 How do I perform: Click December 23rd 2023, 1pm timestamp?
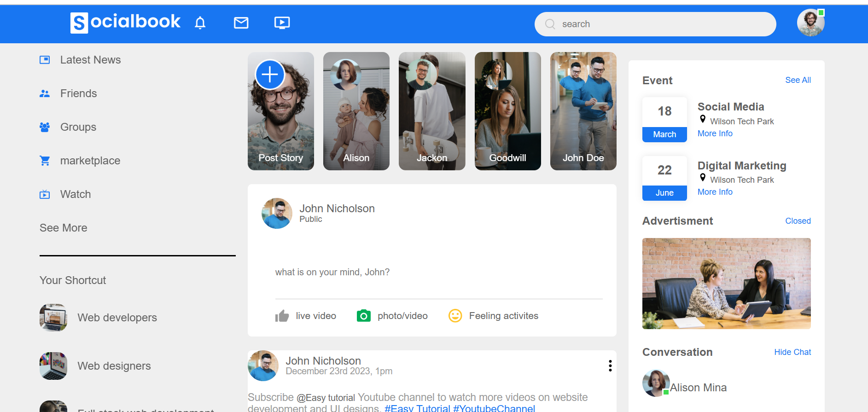click(x=339, y=371)
